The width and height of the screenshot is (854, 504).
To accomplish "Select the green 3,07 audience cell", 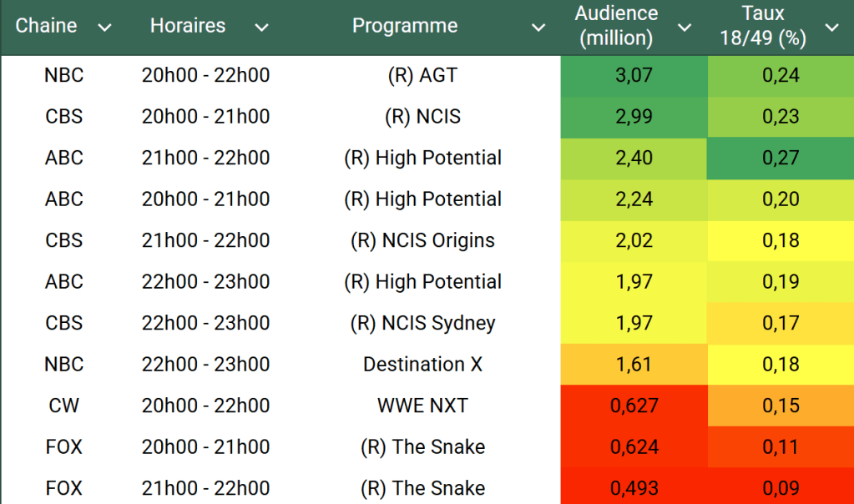I will coord(634,75).
